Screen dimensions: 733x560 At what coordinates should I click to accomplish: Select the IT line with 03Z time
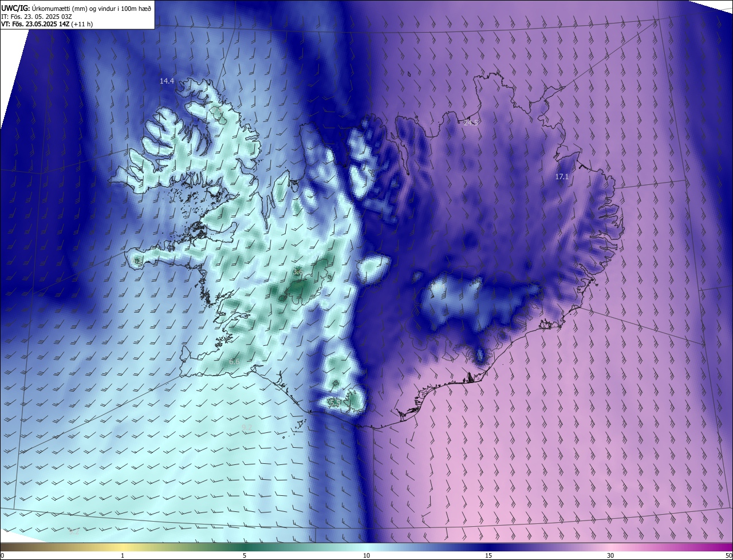pos(37,16)
